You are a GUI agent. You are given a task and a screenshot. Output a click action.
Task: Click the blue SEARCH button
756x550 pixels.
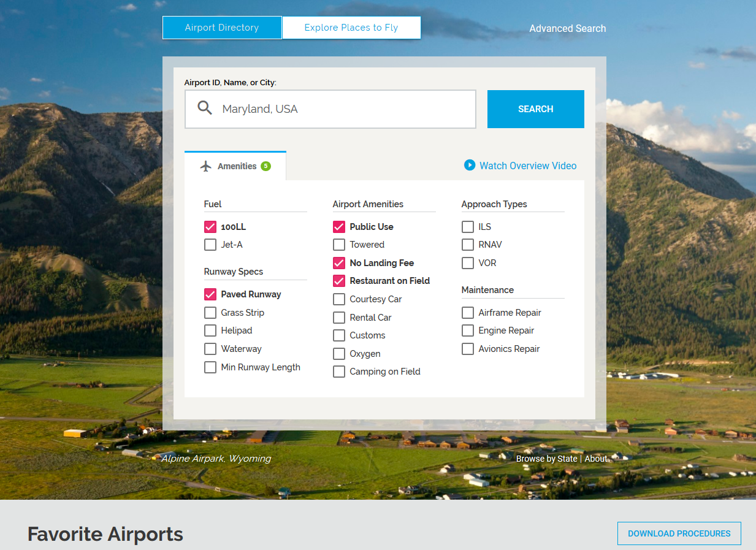click(536, 109)
